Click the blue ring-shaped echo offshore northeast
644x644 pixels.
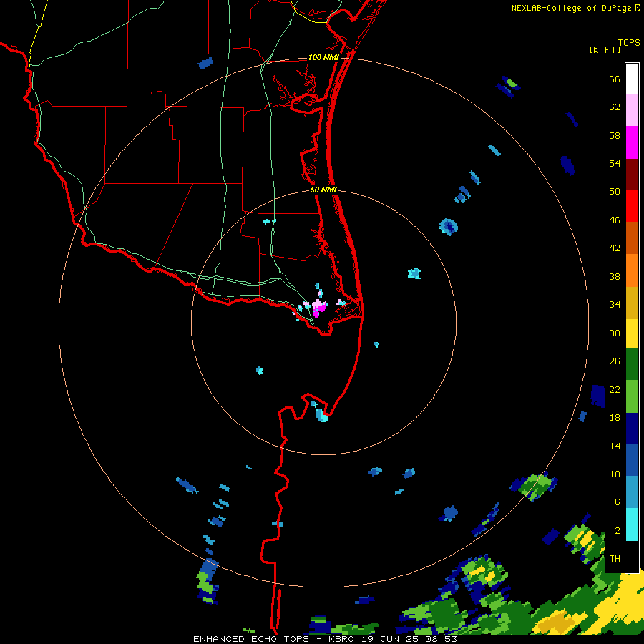(449, 226)
